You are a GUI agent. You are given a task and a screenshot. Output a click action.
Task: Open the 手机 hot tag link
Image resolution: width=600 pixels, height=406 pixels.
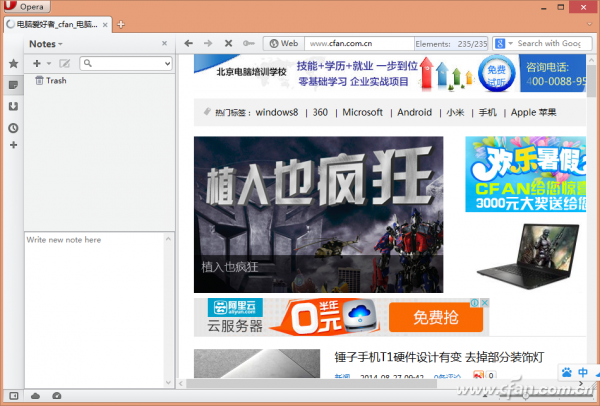click(488, 113)
